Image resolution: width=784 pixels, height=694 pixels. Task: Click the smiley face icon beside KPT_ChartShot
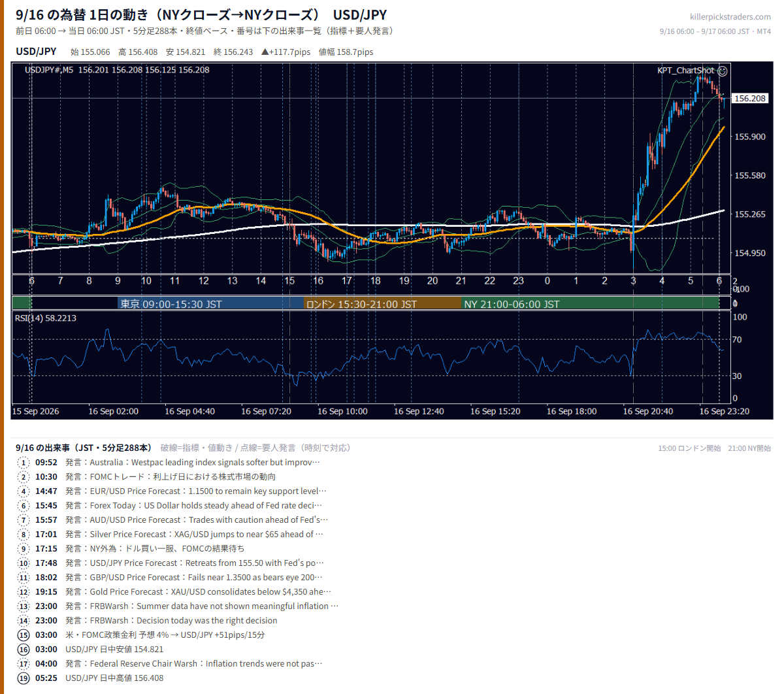pos(722,71)
